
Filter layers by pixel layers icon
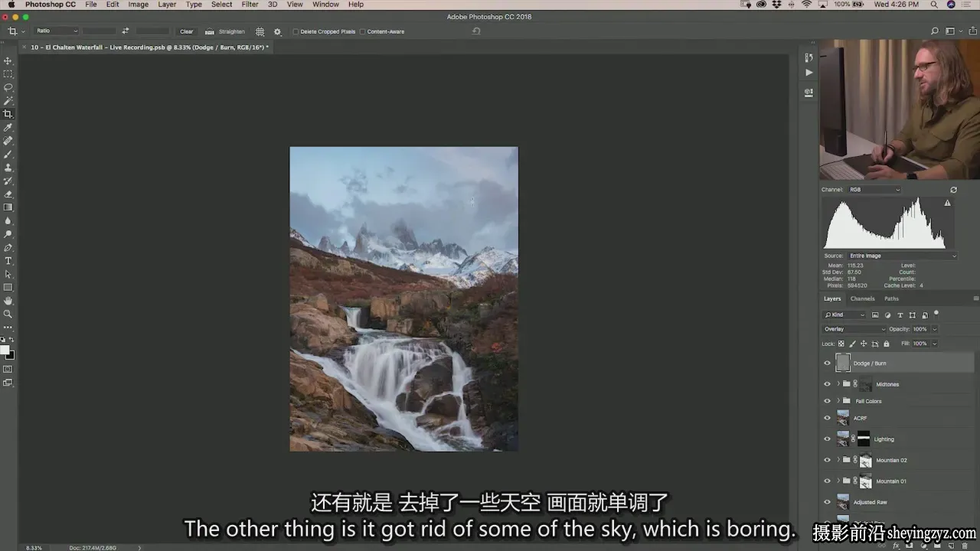pyautogui.click(x=875, y=315)
